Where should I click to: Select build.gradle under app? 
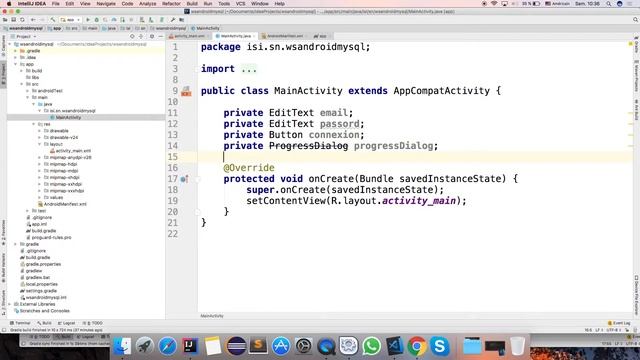coord(44,231)
